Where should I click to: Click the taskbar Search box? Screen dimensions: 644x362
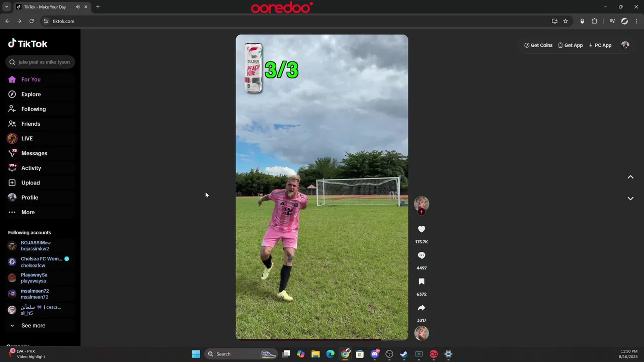(242, 354)
